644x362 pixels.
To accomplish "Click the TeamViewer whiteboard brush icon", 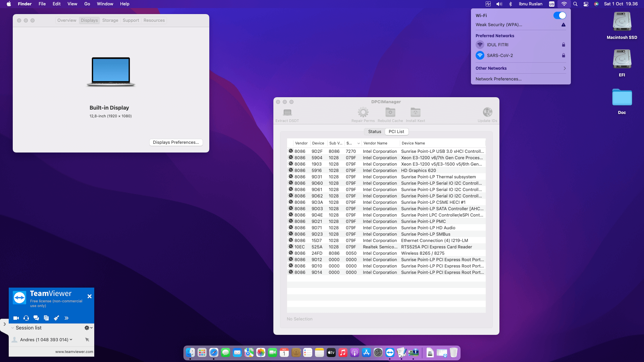I will tap(56, 318).
